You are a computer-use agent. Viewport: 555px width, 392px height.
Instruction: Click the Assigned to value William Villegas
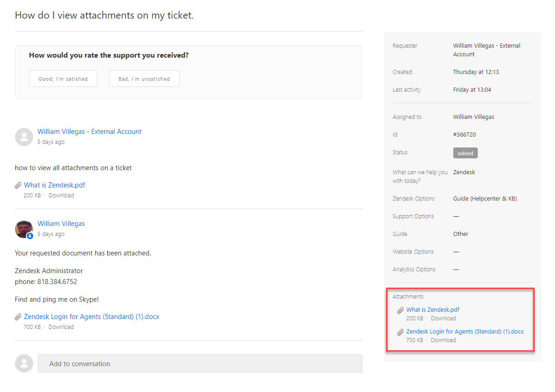pos(474,117)
